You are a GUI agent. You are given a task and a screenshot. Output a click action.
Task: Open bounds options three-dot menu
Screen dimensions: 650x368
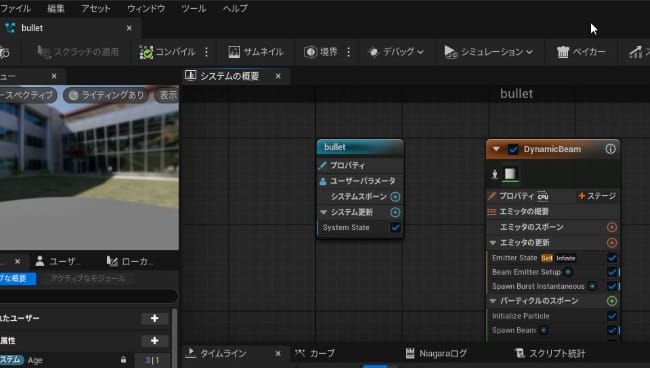349,52
